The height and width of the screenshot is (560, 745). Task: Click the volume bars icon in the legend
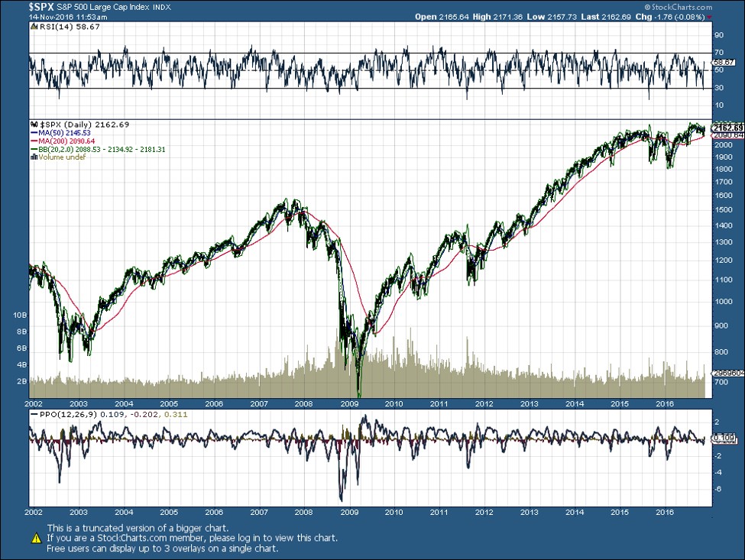pyautogui.click(x=34, y=157)
